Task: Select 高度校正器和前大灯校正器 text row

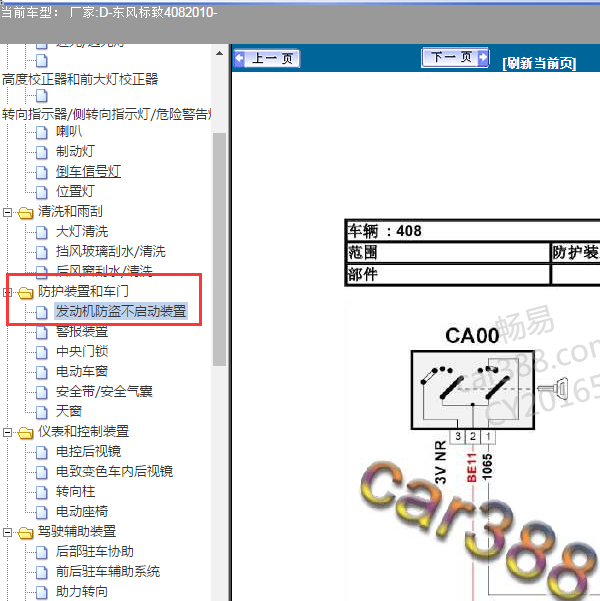Action: [x=80, y=79]
